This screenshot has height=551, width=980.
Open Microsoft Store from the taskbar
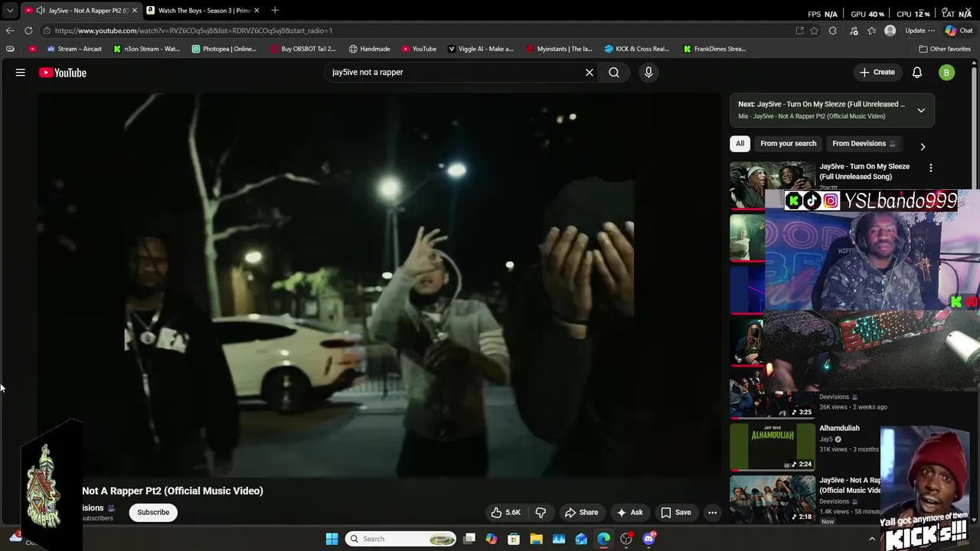[x=514, y=539]
